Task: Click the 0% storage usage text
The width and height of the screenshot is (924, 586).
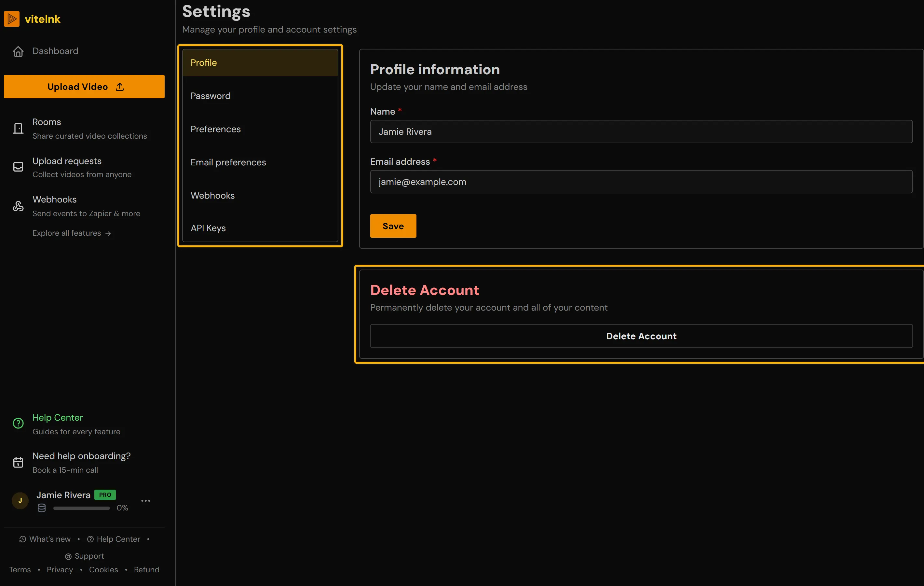Action: click(x=122, y=508)
